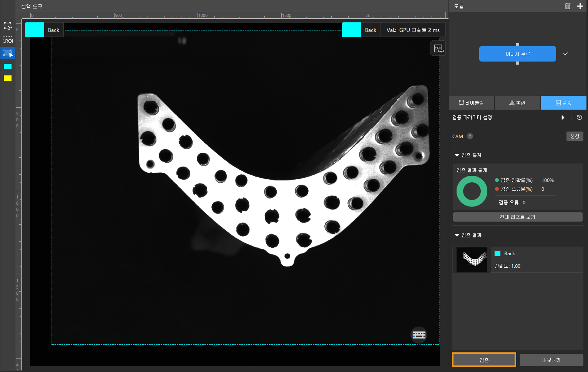Image resolution: width=588 pixels, height=372 pixels.
Task: Select the polygon node editing tool
Action: click(8, 26)
